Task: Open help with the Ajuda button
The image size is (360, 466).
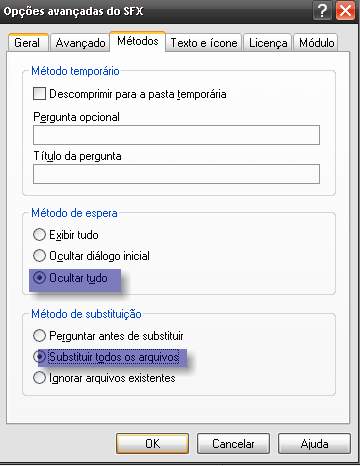Action: (314, 444)
